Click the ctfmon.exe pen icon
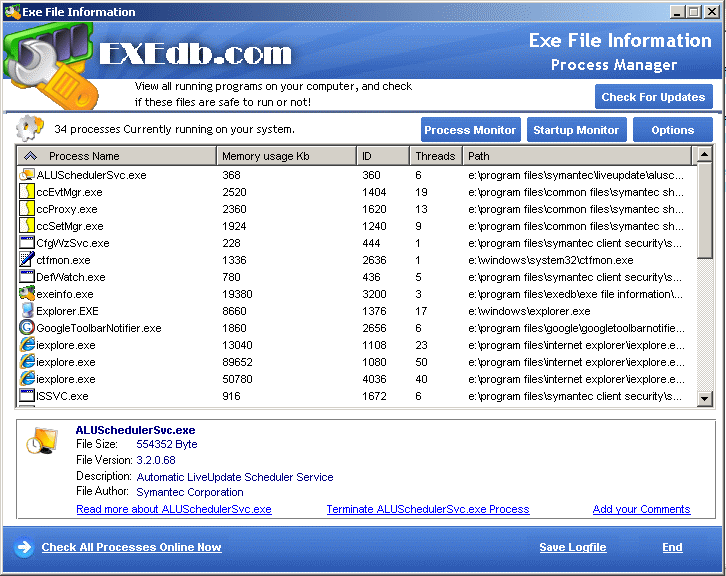726x576 pixels. (27, 260)
